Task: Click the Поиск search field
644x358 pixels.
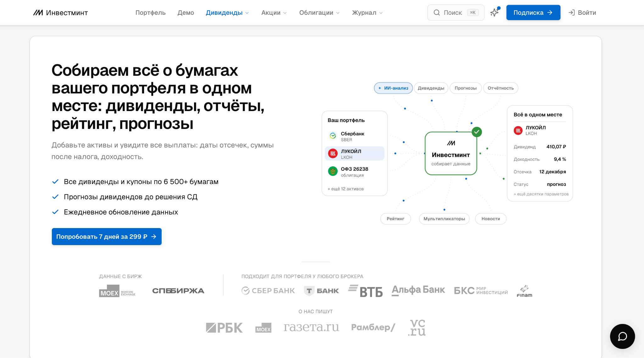Action: point(456,13)
